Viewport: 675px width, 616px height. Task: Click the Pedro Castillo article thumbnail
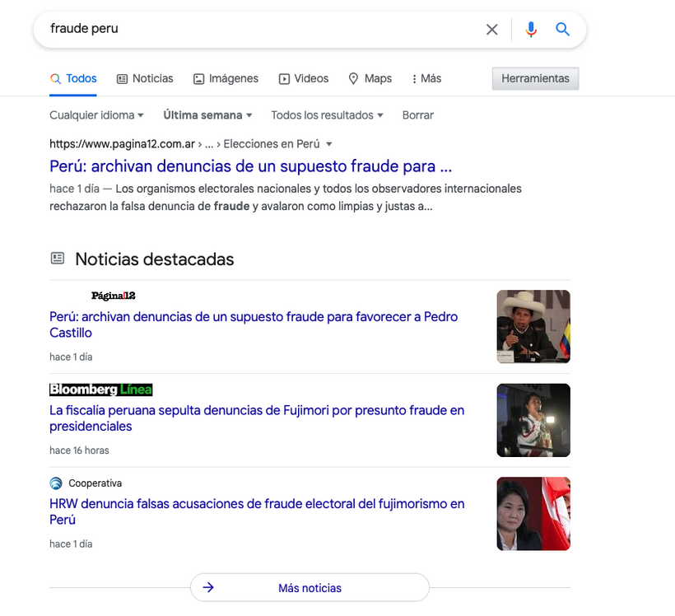tap(533, 326)
